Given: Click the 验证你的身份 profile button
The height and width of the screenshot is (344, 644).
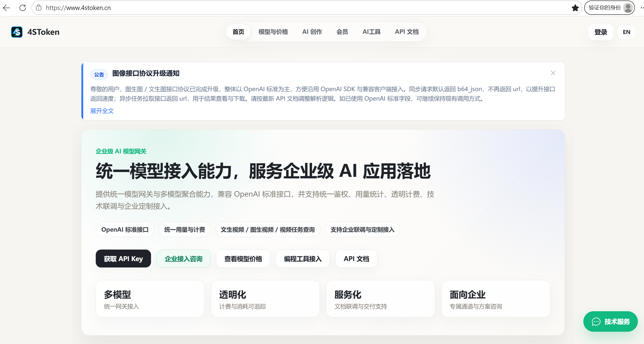Looking at the screenshot, I should pos(609,8).
